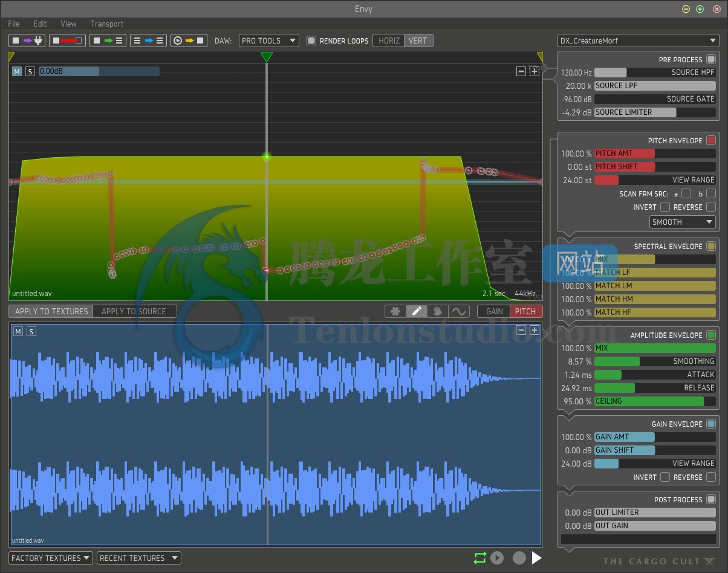
Task: Click the yellow start marker flag
Action: 11,56
